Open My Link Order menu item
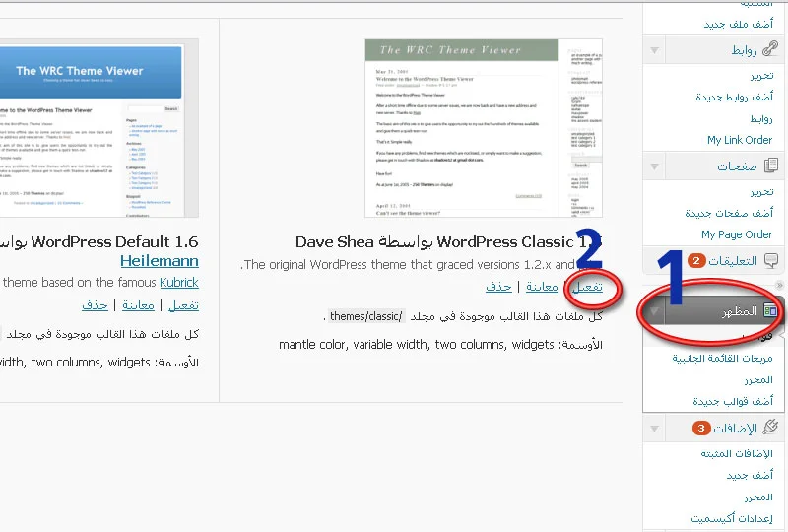 tap(739, 140)
